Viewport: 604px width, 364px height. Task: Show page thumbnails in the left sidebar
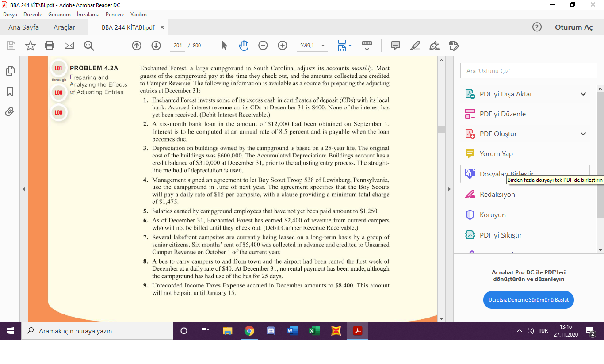9,71
